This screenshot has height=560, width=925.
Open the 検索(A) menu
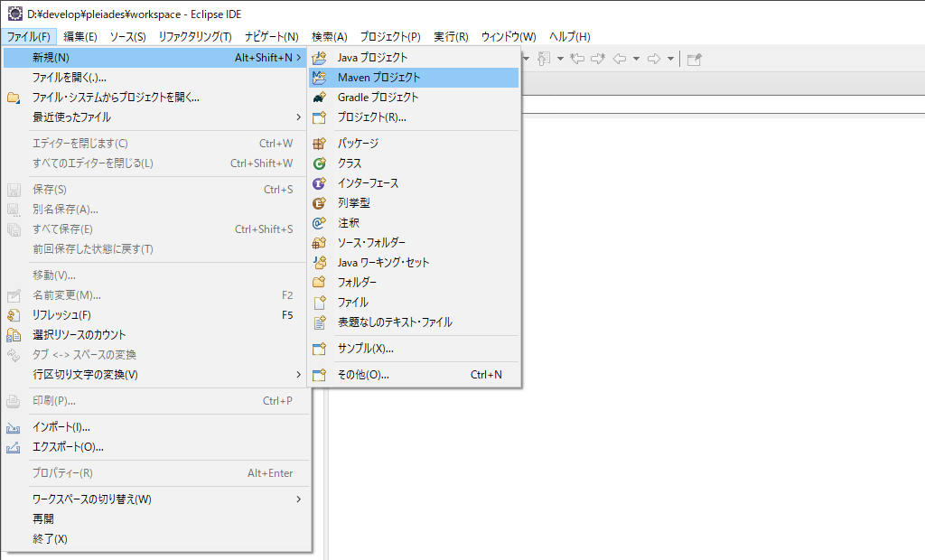[330, 37]
